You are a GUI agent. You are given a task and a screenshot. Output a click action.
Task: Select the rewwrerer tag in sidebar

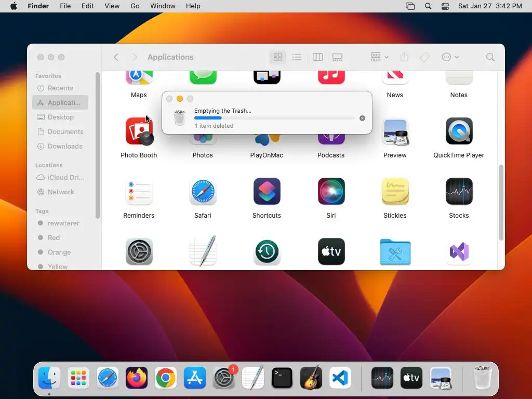pos(60,223)
